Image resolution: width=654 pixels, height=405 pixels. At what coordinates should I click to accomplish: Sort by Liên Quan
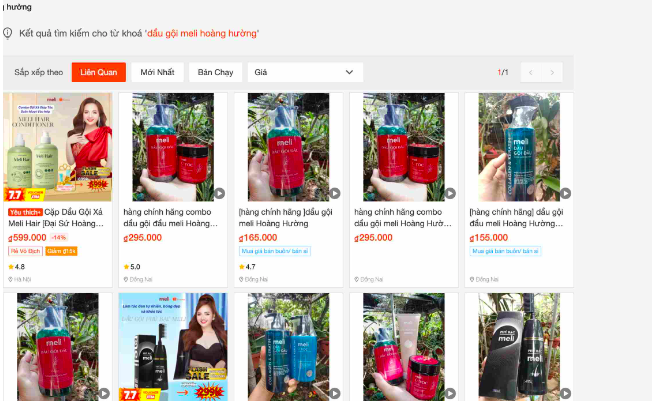tap(98, 73)
